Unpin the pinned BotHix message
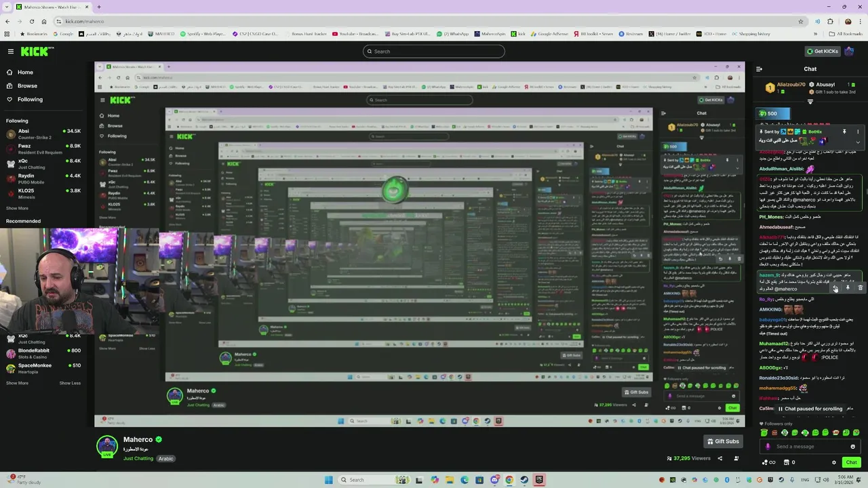This screenshot has width=868, height=488. pyautogui.click(x=844, y=131)
